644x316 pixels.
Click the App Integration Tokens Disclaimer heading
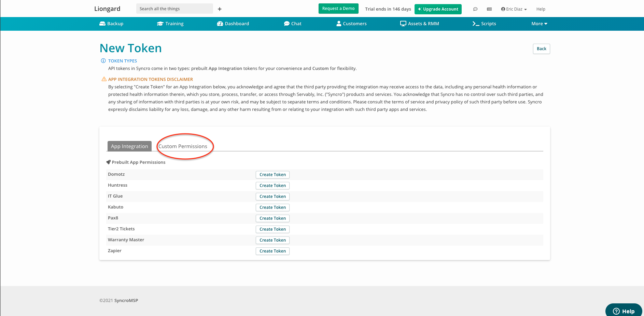pyautogui.click(x=151, y=79)
